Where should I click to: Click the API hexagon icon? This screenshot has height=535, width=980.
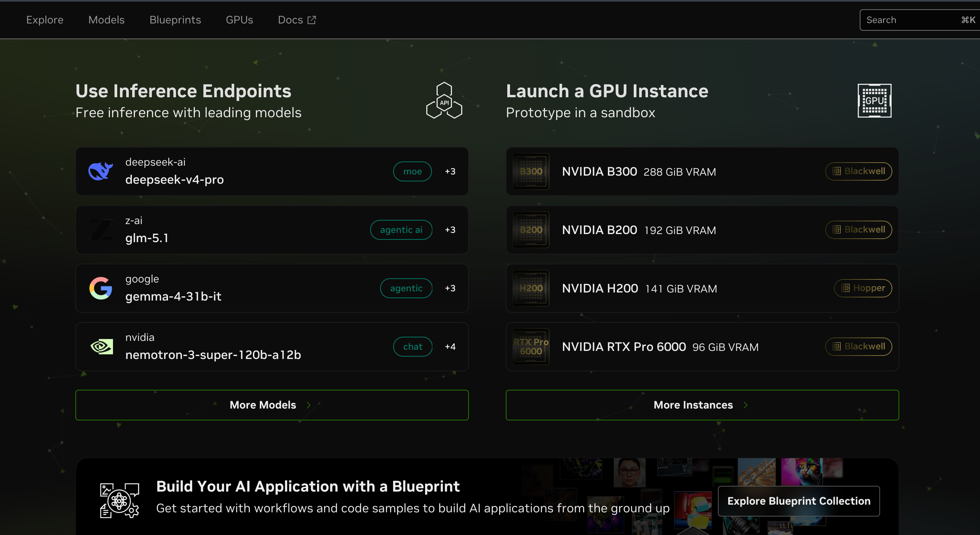point(444,100)
